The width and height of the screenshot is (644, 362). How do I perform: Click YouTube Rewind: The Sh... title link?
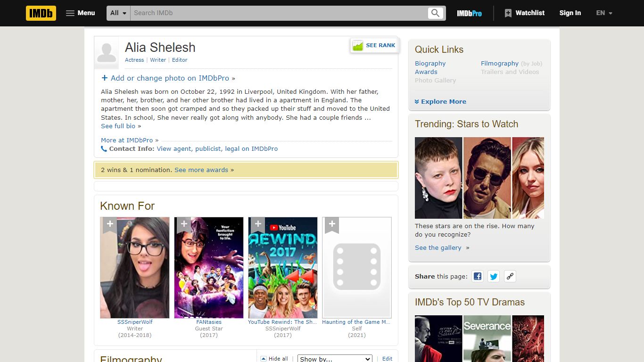point(283,322)
